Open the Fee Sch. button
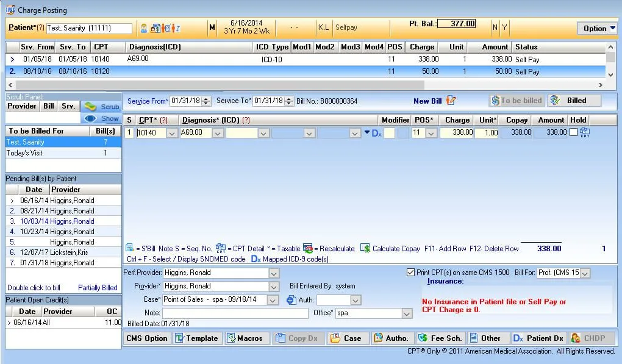Viewport: 622px width, 364px height. [441, 338]
